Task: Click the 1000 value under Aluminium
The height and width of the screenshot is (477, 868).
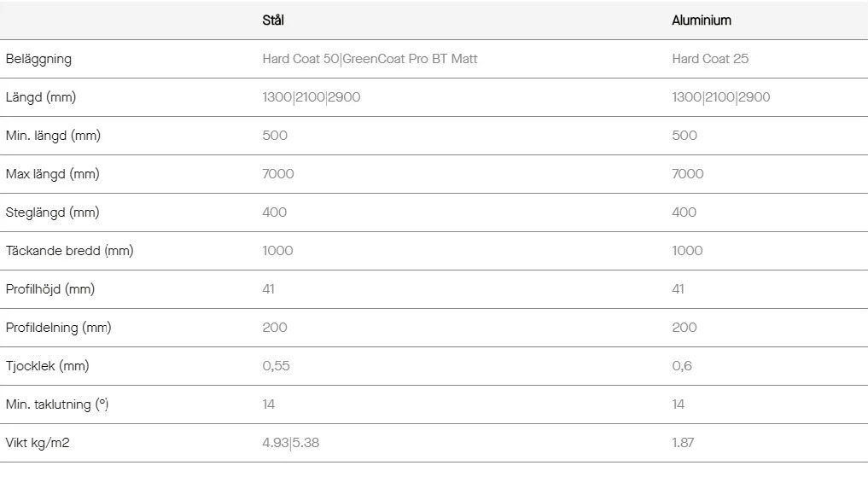Action: coord(687,251)
